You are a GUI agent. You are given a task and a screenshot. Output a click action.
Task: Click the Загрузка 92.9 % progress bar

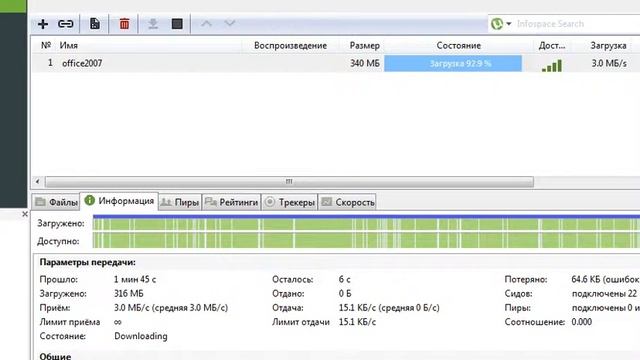pyautogui.click(x=453, y=63)
